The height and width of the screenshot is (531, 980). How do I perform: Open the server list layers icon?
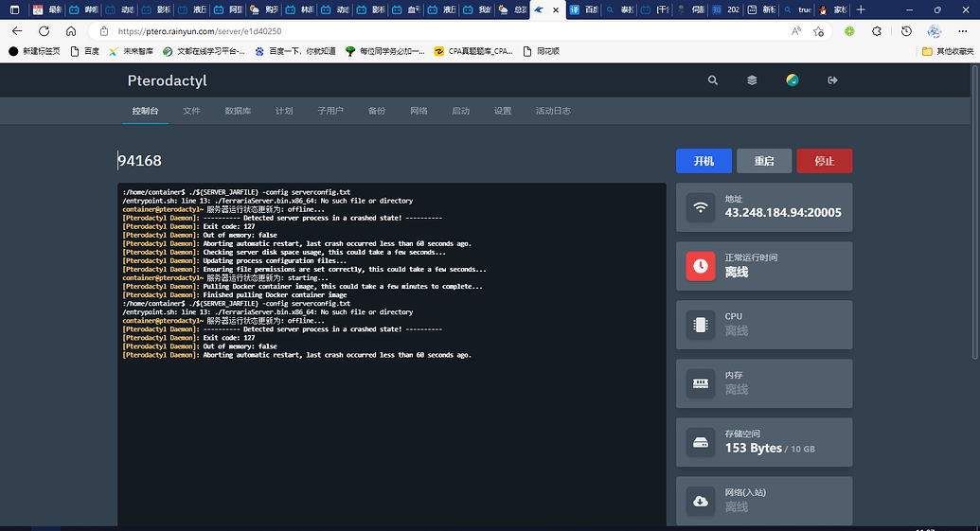point(752,80)
